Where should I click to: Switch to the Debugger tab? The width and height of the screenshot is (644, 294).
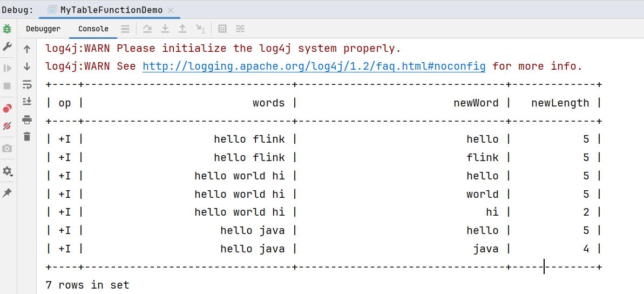pos(43,29)
